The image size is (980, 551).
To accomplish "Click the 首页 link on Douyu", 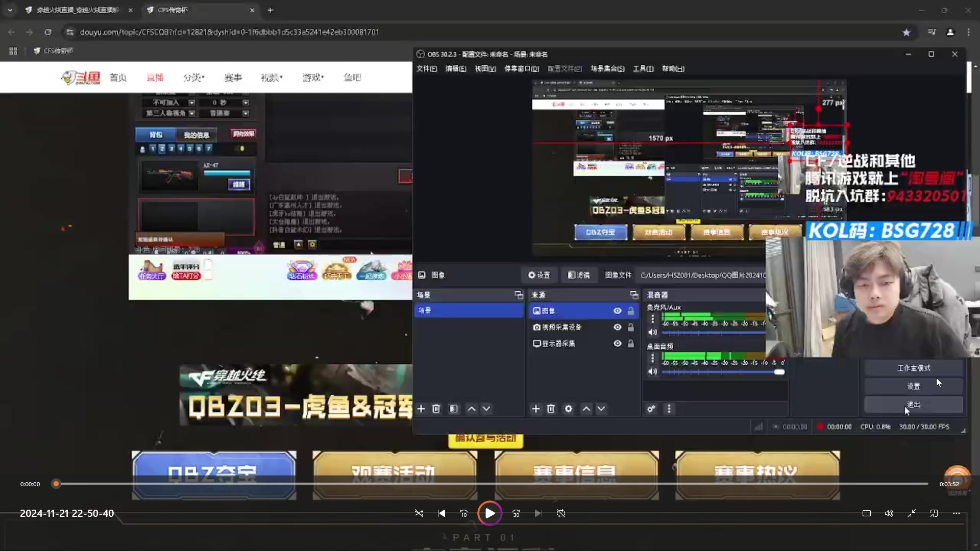I will (x=118, y=78).
